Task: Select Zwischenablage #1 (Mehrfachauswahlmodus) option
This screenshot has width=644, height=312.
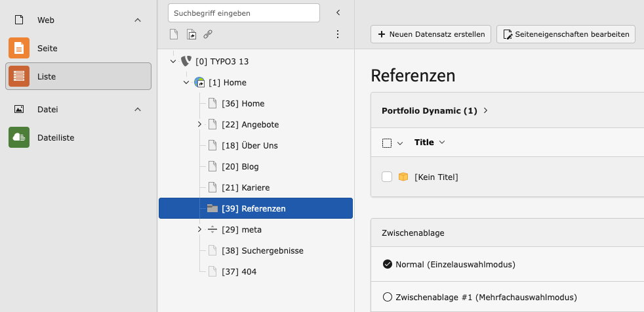Action: pyautogui.click(x=387, y=297)
